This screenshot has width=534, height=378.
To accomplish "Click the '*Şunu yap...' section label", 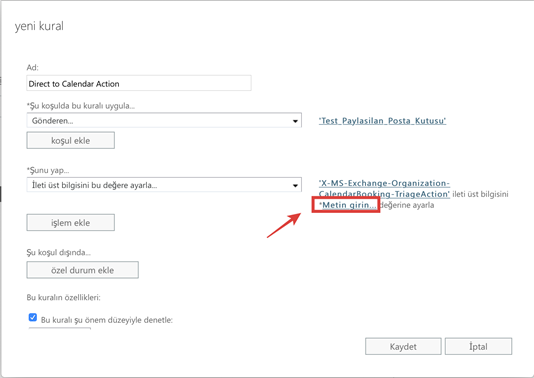I will [x=48, y=170].
